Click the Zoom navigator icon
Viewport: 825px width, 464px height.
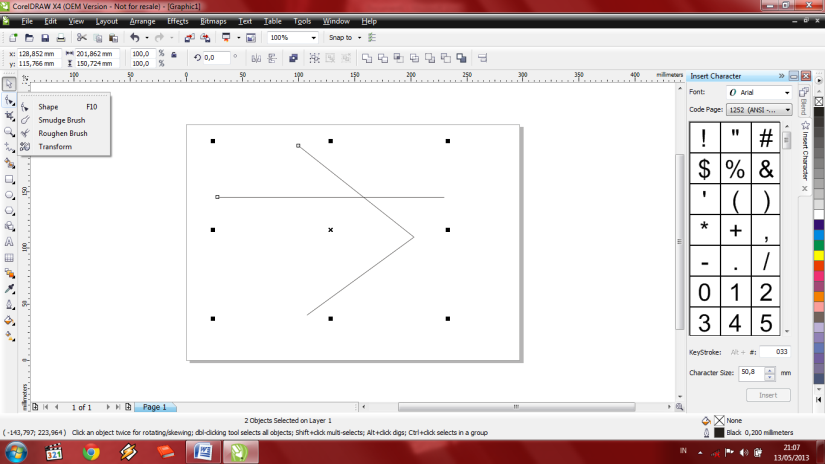(679, 407)
